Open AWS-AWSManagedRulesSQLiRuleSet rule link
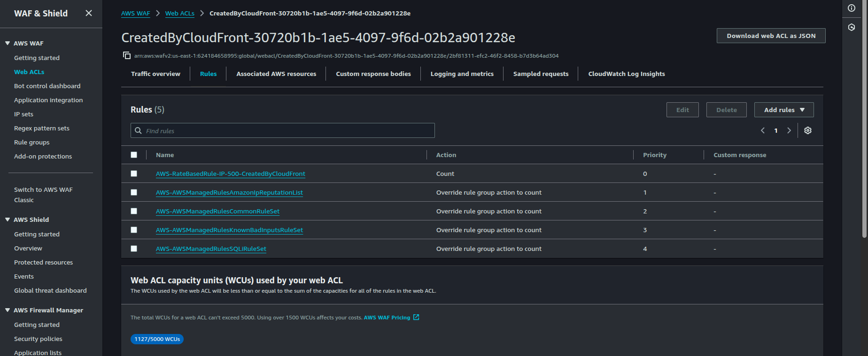 [x=211, y=249]
